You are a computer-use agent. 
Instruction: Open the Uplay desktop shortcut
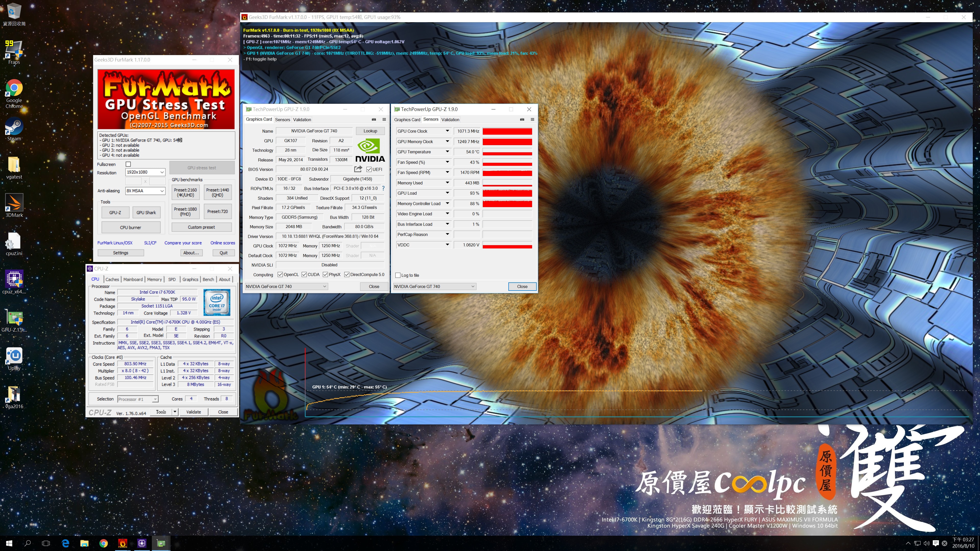(14, 359)
